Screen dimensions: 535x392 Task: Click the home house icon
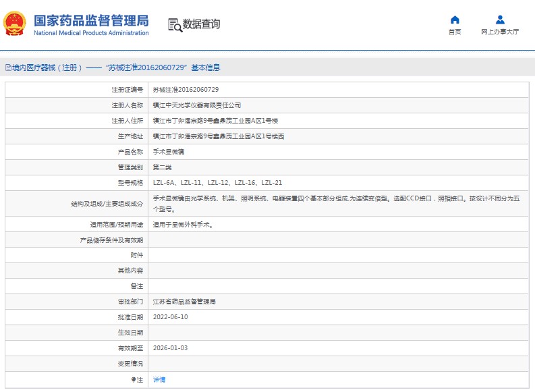pos(455,20)
